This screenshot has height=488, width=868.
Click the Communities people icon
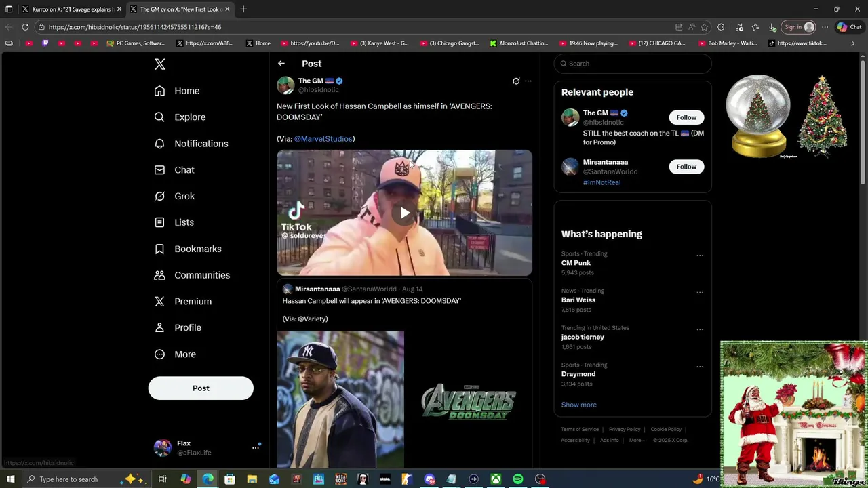159,275
